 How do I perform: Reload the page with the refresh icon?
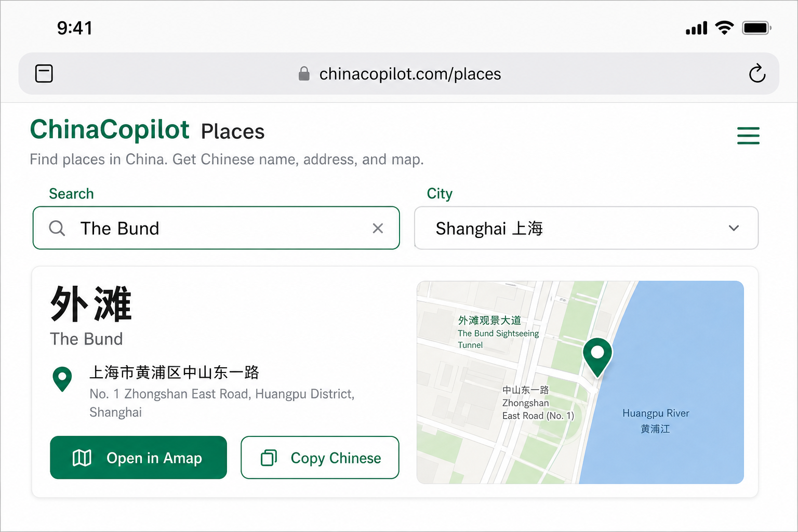pyautogui.click(x=757, y=73)
